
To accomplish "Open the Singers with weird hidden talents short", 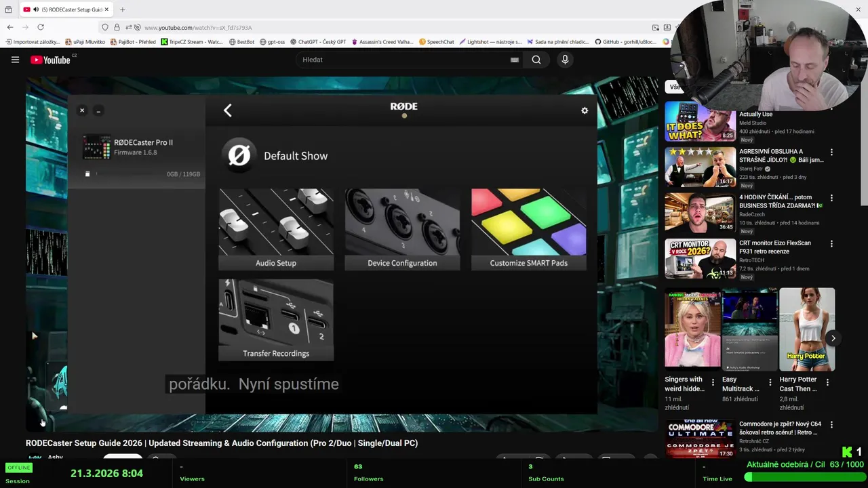I will [x=692, y=329].
